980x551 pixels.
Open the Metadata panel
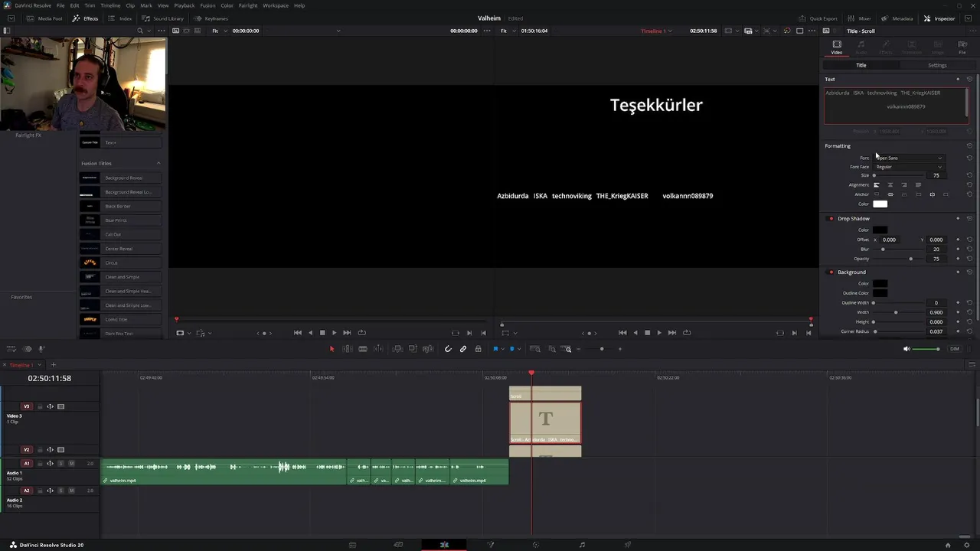click(897, 18)
